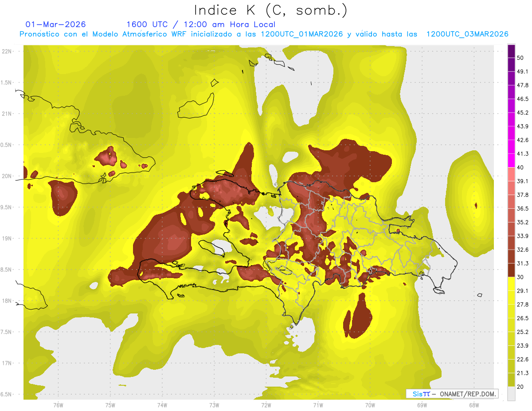Click the legend value "43.9"
Screen dimensions: 532x411
pos(523,126)
